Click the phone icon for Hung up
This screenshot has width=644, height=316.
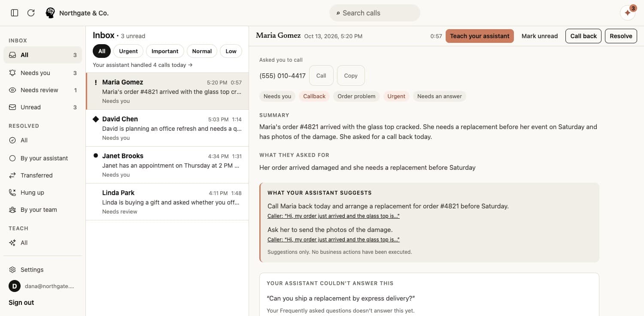click(x=12, y=193)
